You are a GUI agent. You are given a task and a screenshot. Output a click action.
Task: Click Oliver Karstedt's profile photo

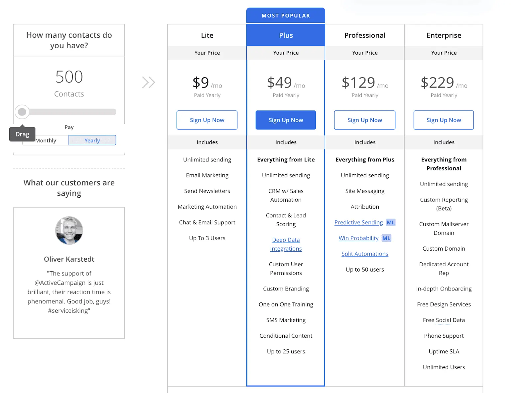(x=69, y=230)
